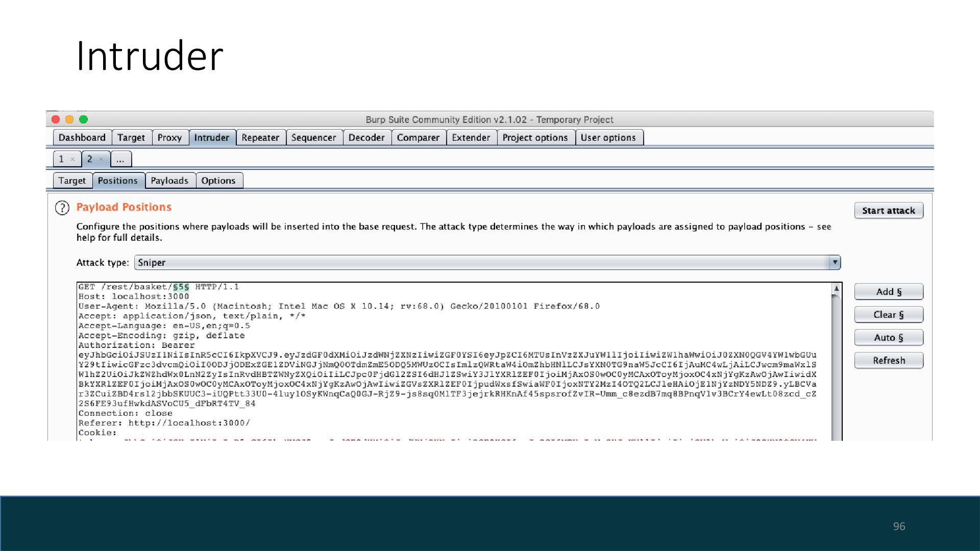Click the yellow macOS minimize button

tap(69, 119)
